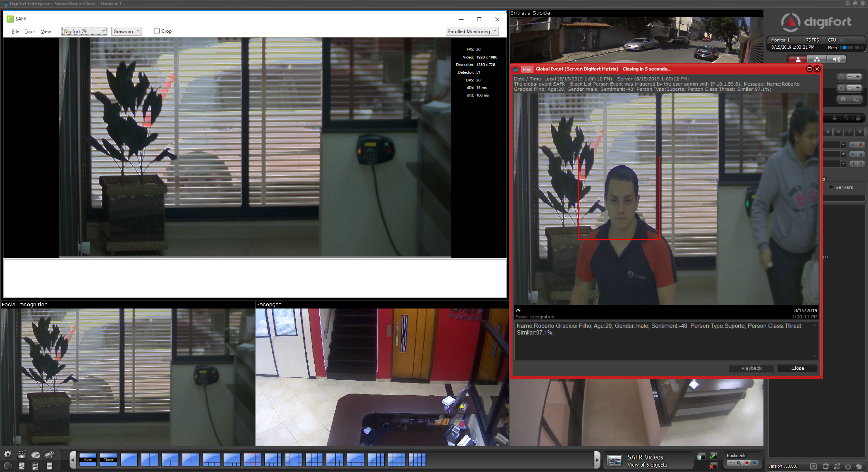
Task: Click the Recepção camera view
Action: [382, 377]
